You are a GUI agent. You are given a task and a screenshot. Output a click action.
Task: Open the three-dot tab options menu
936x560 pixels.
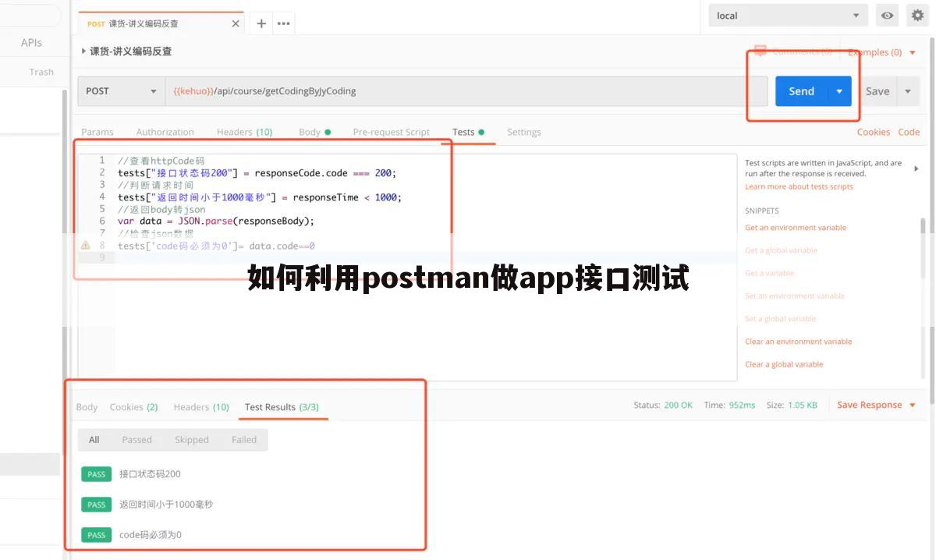[284, 23]
